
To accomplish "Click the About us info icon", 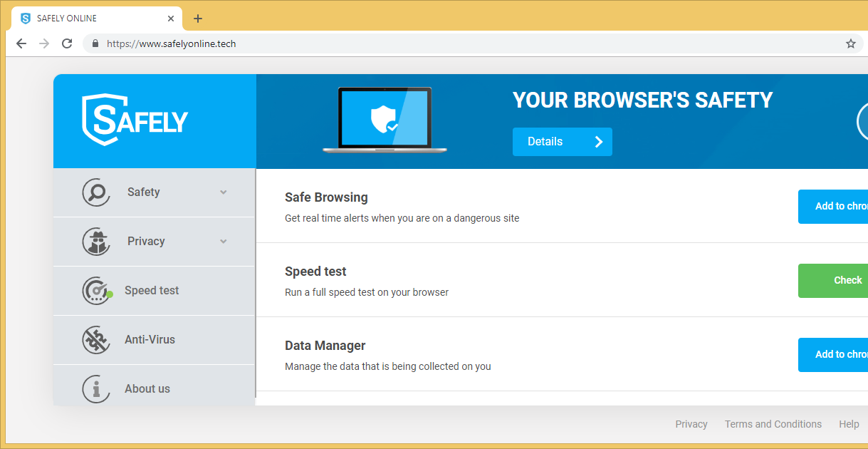I will 96,389.
